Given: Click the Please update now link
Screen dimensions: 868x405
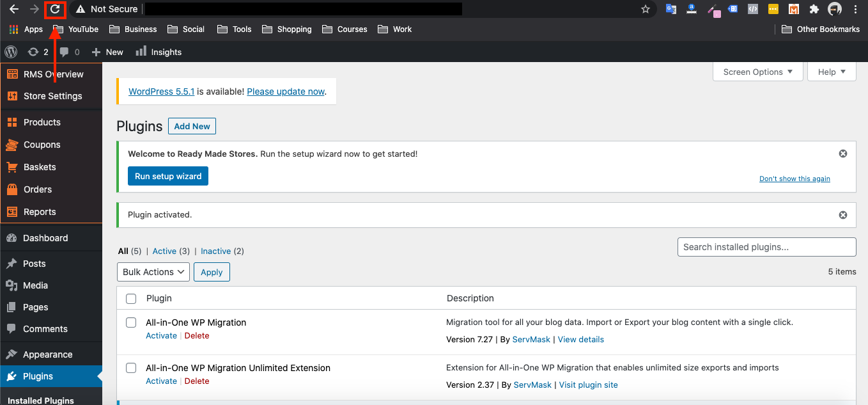Looking at the screenshot, I should pyautogui.click(x=286, y=91).
